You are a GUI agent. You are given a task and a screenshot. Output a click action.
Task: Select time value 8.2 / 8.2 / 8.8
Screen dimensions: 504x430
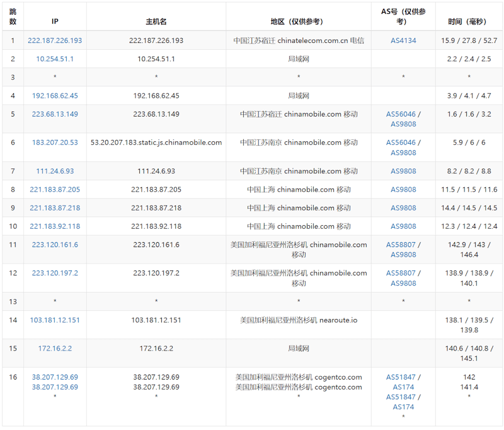point(469,171)
